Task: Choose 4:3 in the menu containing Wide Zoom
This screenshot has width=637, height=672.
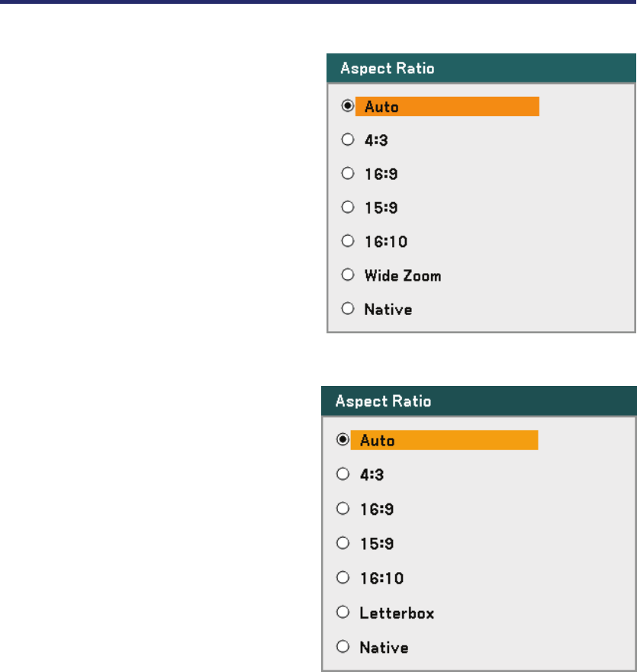Action: [348, 140]
